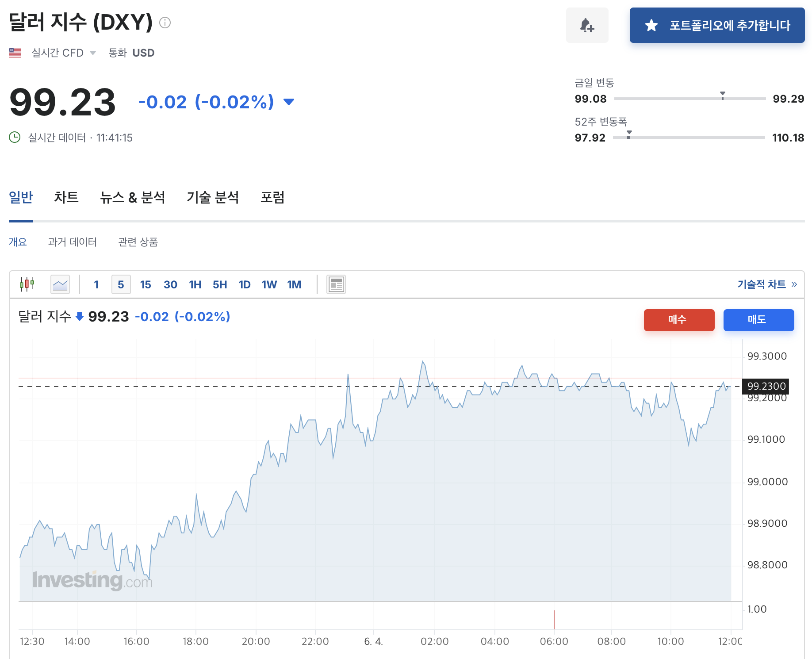Select the 개요 sub-tab

click(x=18, y=242)
